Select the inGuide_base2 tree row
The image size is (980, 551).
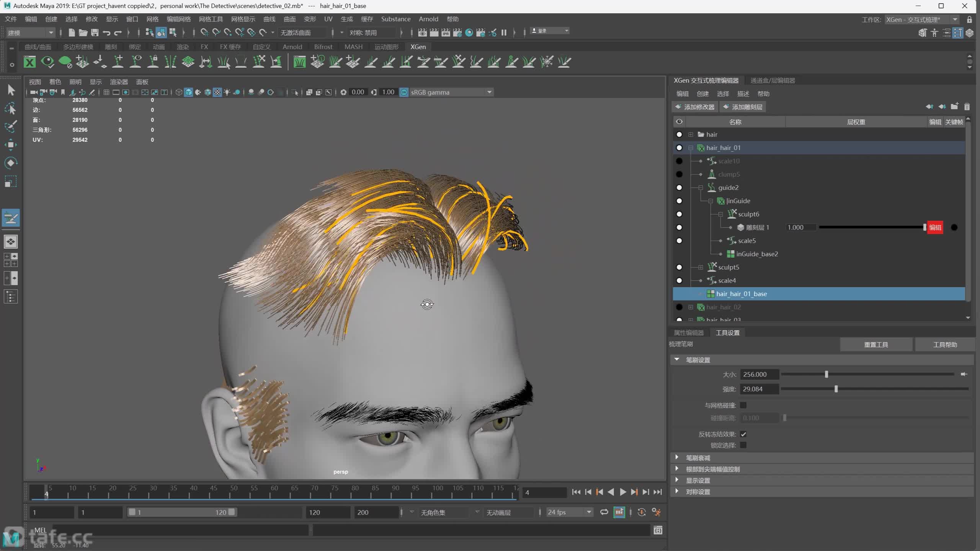click(819, 254)
